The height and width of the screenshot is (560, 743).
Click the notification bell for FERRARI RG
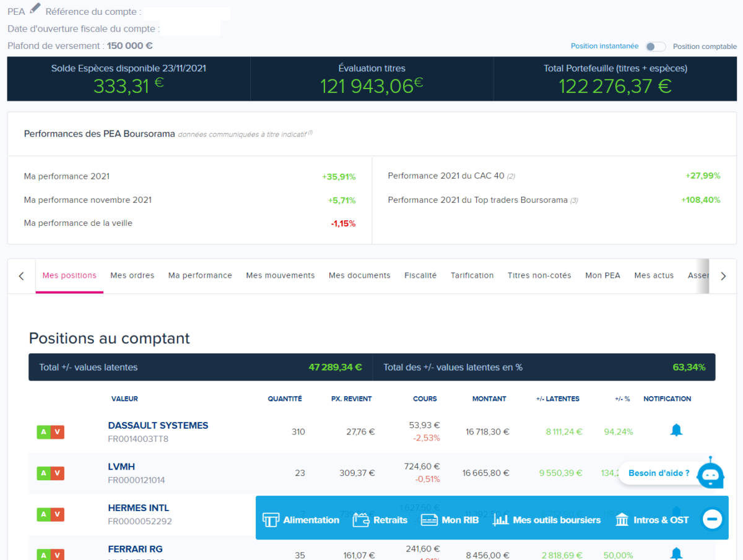[676, 553]
